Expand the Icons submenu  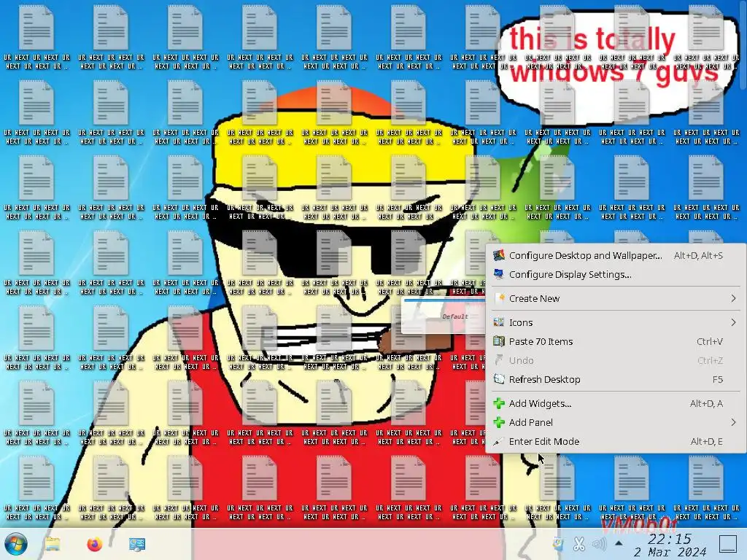click(616, 322)
